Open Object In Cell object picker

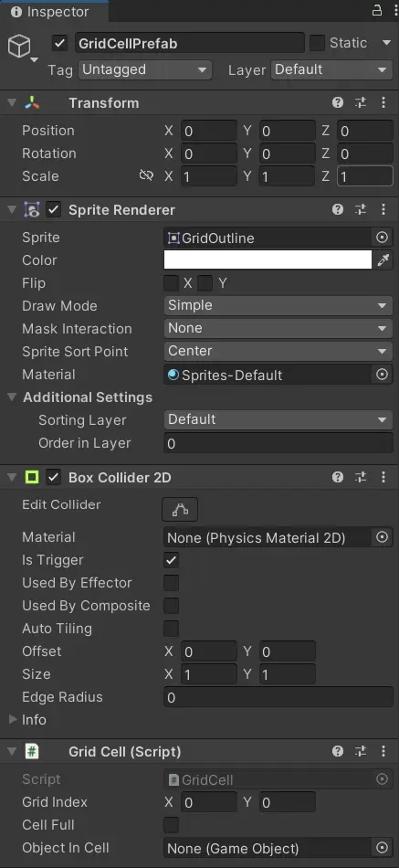(382, 848)
